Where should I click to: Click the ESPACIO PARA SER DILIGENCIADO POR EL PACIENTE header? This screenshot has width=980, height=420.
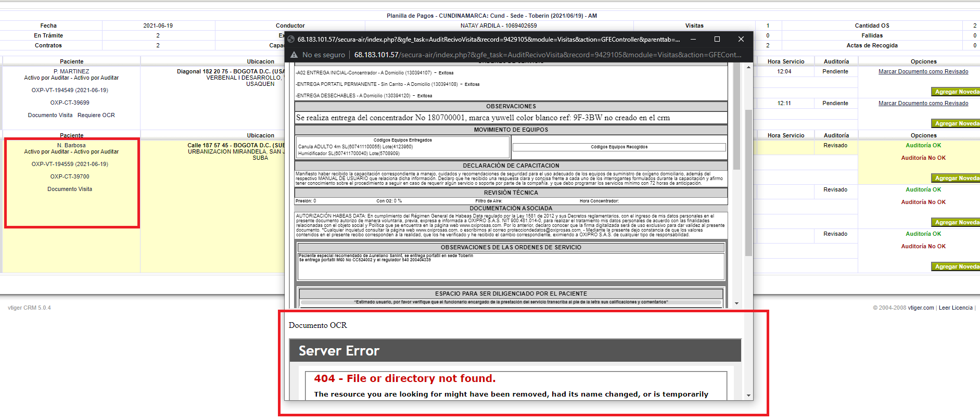511,294
